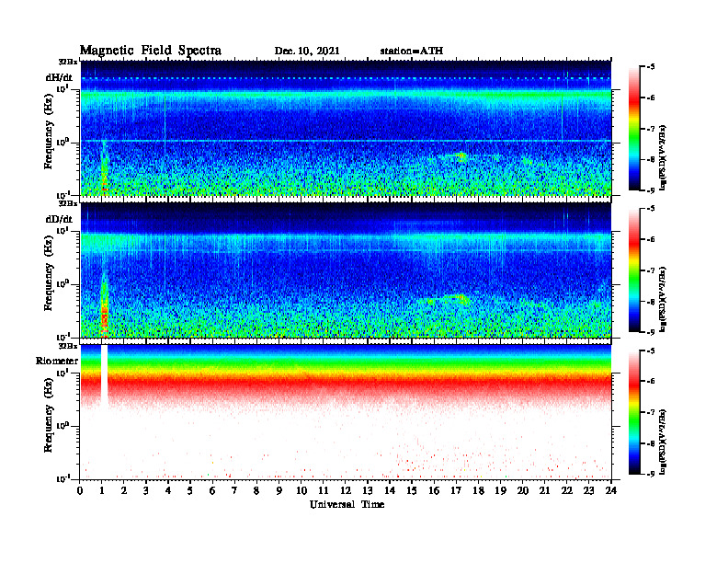
Task: Click the "Magnetic Field Spectra" title
Action: 151,51
